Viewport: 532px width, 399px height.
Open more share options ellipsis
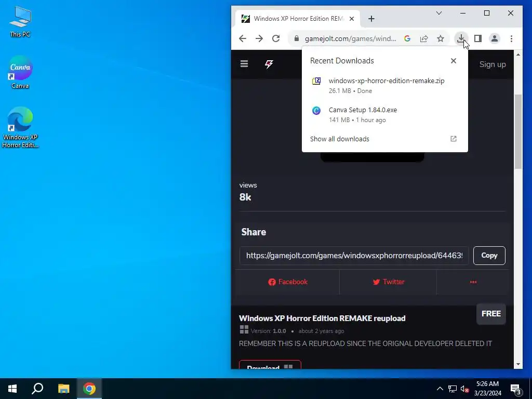(x=473, y=282)
